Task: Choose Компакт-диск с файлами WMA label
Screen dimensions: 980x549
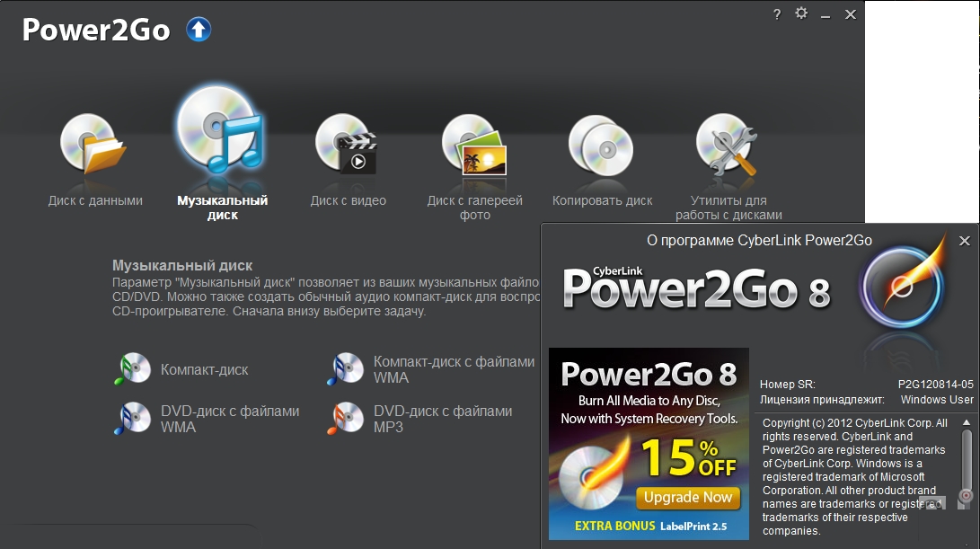Action: 454,369
